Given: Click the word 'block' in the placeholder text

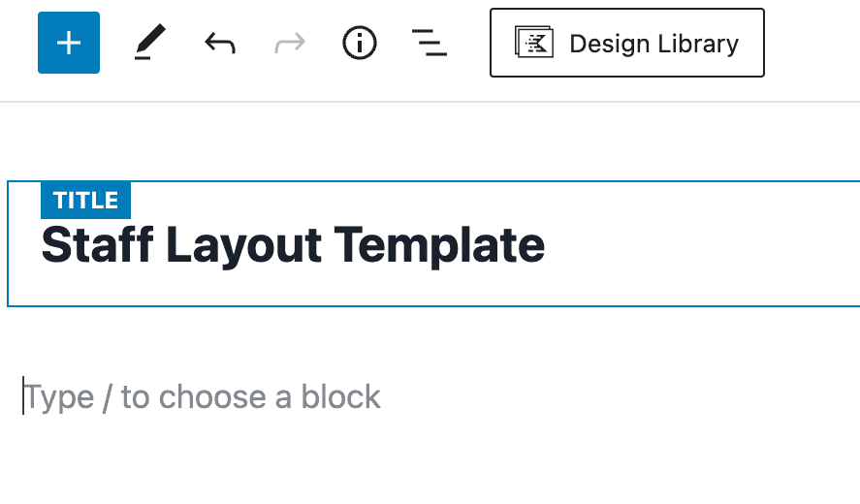Looking at the screenshot, I should point(340,396).
